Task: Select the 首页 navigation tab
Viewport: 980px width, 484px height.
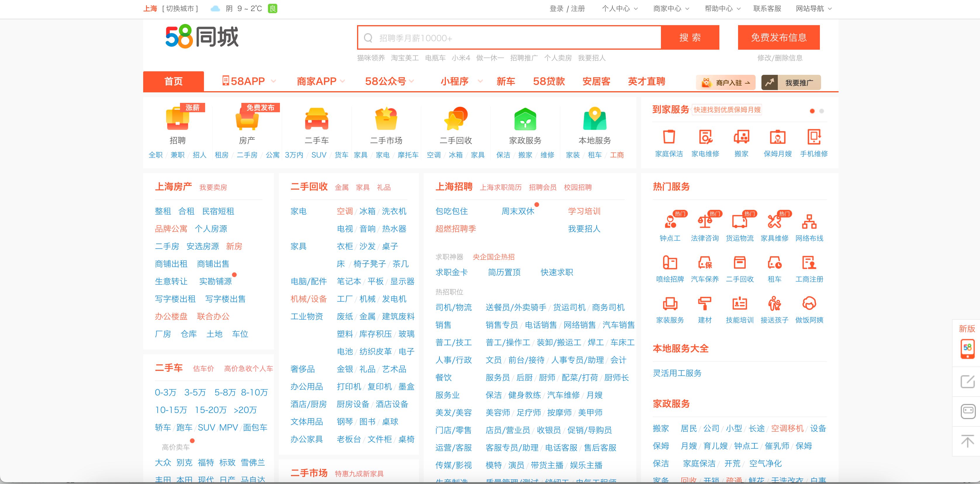Action: [x=174, y=81]
